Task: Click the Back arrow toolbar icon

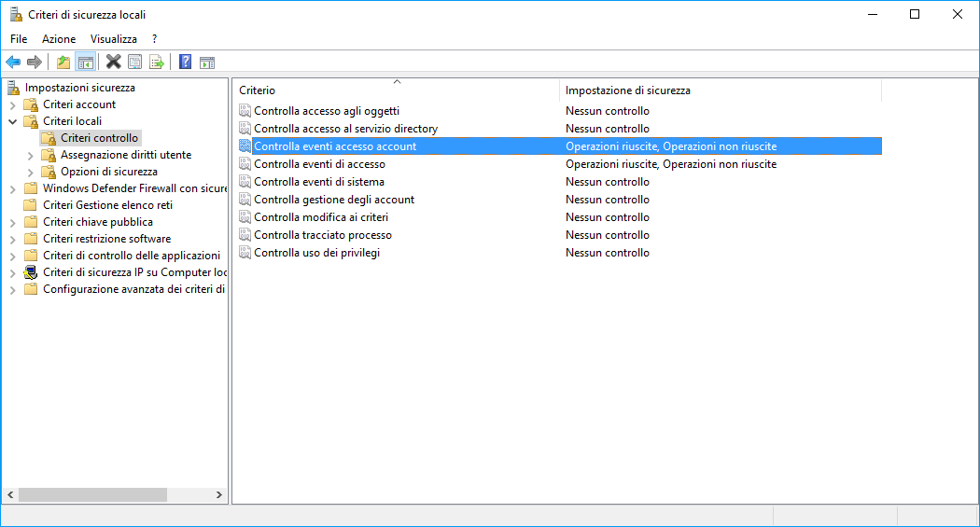Action: 13,62
